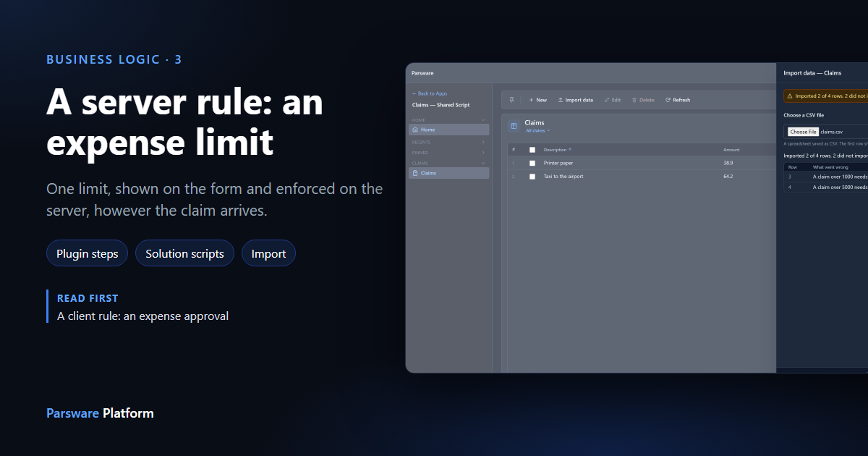Click the 64.2 amount value
The height and width of the screenshot is (456, 868).
coord(728,177)
